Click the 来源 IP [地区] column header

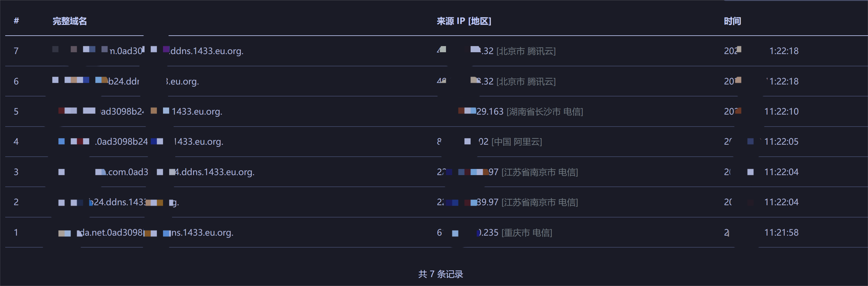[x=464, y=21]
